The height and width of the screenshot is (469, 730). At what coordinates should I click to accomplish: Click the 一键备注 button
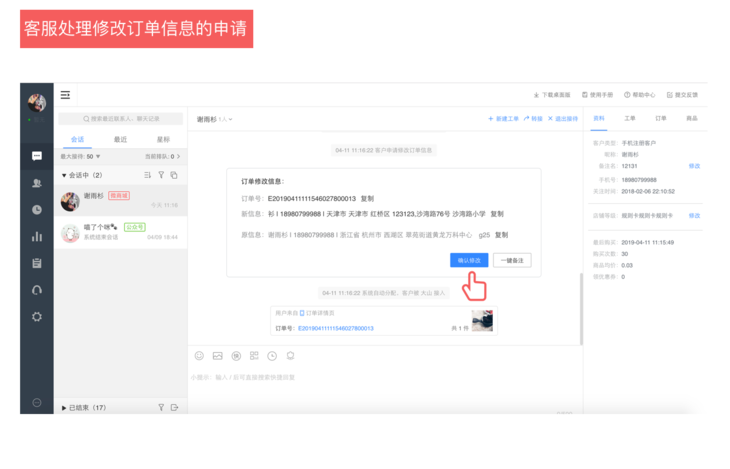512,260
